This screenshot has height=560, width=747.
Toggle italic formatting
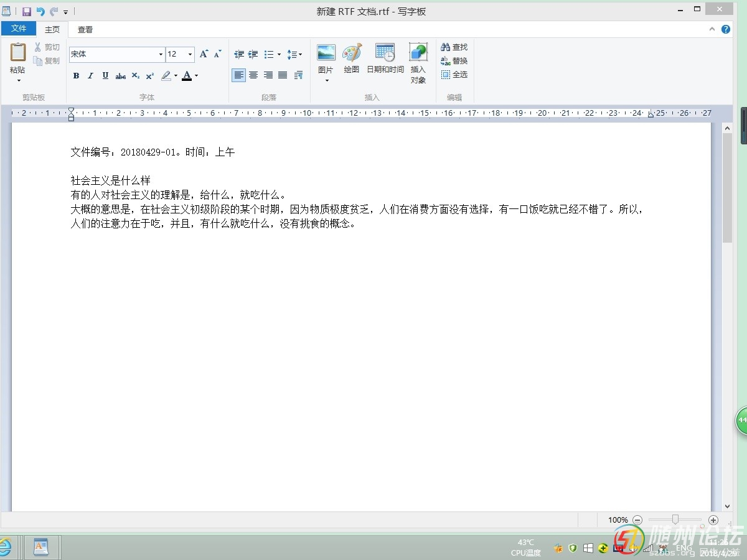[90, 76]
